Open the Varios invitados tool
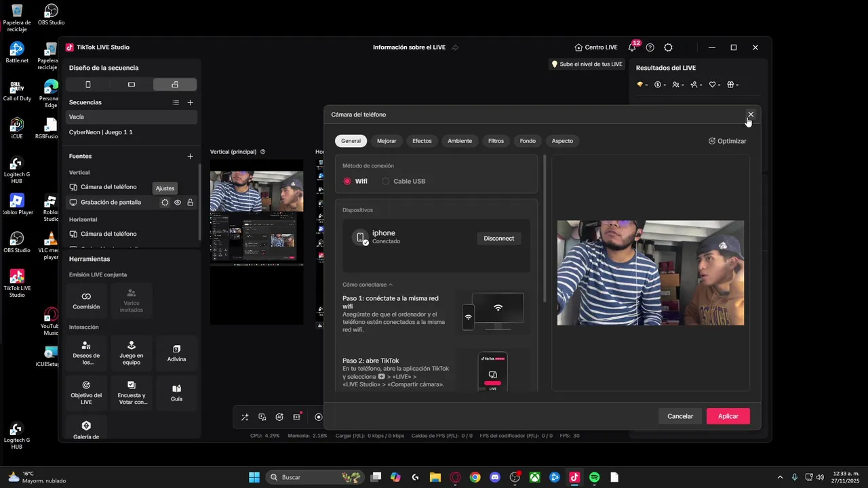Viewport: 868px width, 488px height. click(132, 300)
